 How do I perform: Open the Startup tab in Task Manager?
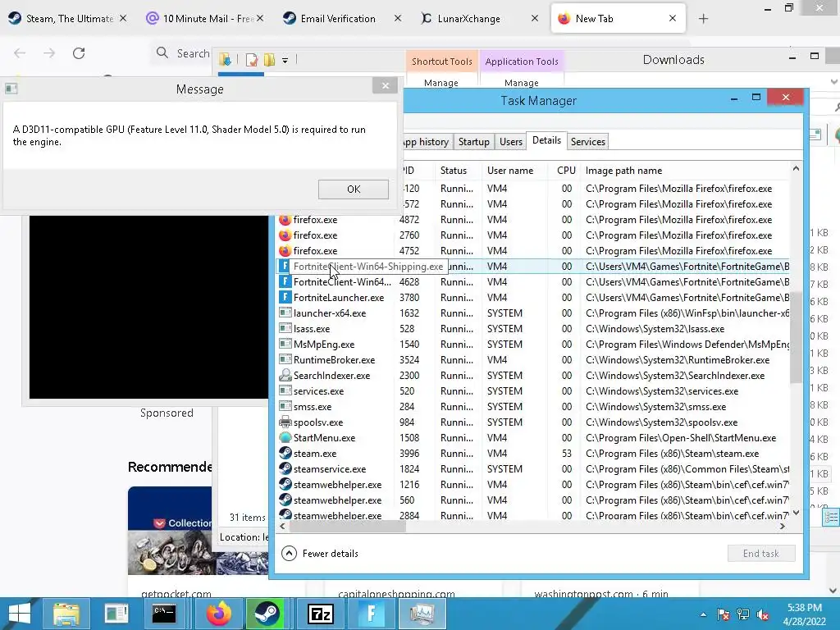tap(473, 142)
